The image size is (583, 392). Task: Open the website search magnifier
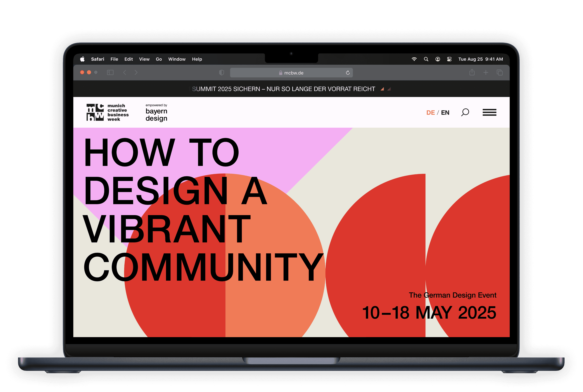pyautogui.click(x=465, y=112)
